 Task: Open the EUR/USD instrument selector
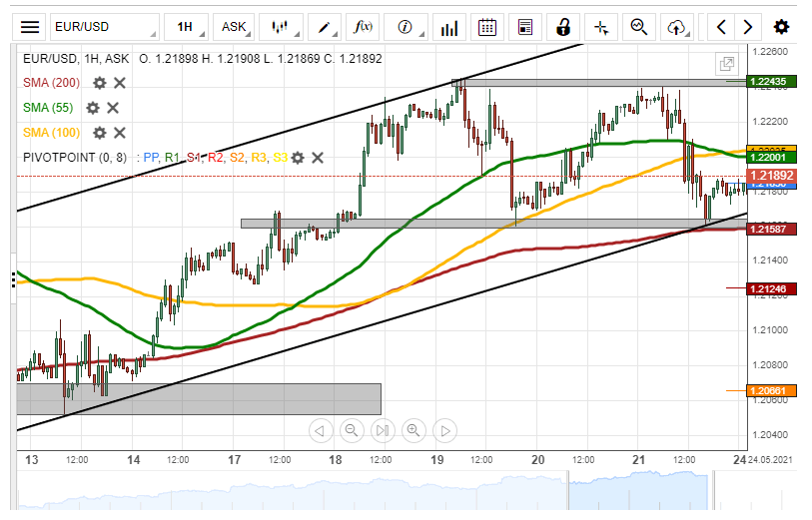pyautogui.click(x=105, y=27)
